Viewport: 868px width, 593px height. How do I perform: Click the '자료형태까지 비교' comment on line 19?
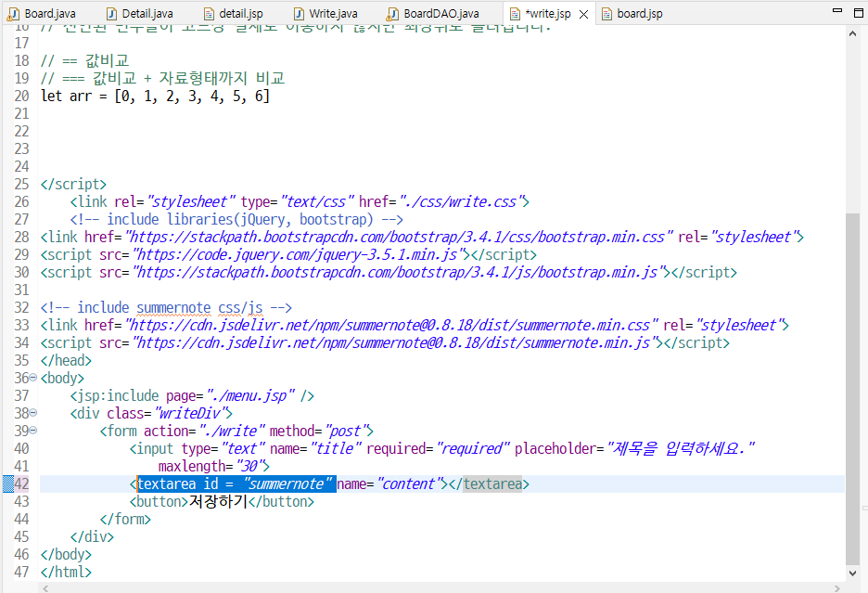coord(222,78)
